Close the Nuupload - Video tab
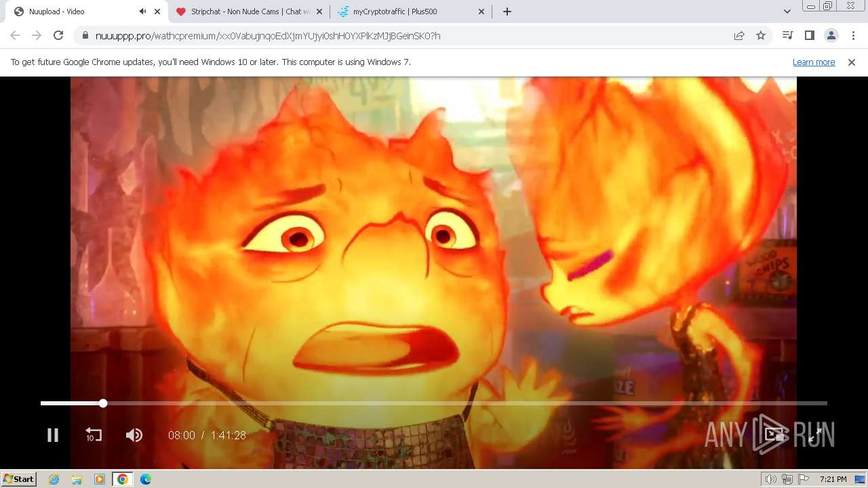 pos(157,12)
